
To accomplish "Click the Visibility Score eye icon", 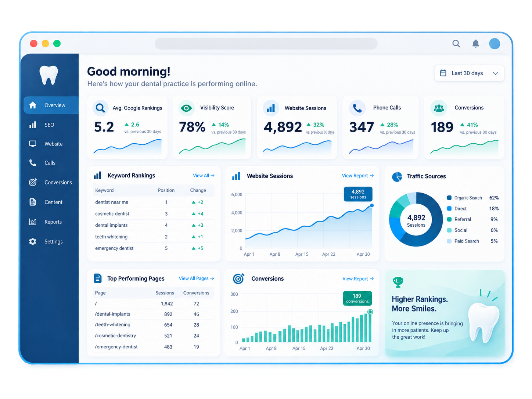I will tap(186, 108).
